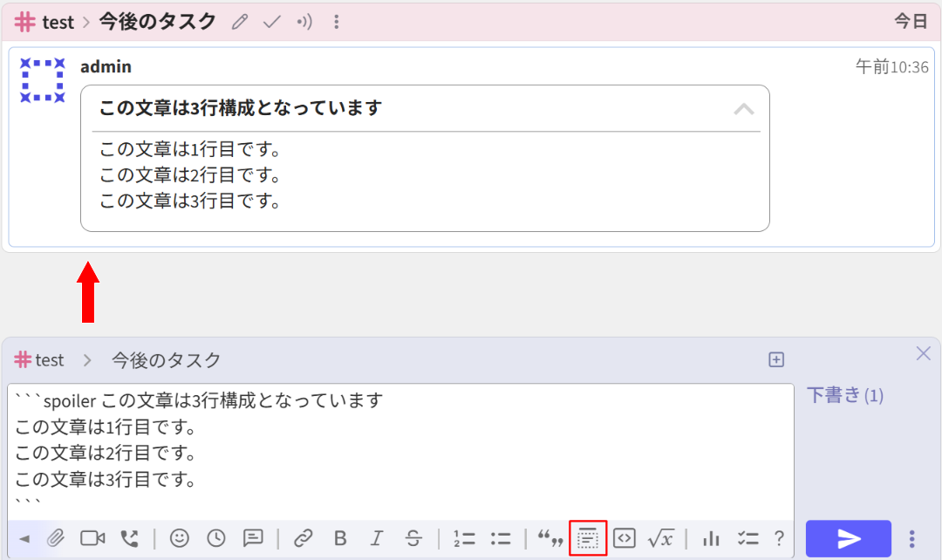Start a voice call

(x=128, y=538)
